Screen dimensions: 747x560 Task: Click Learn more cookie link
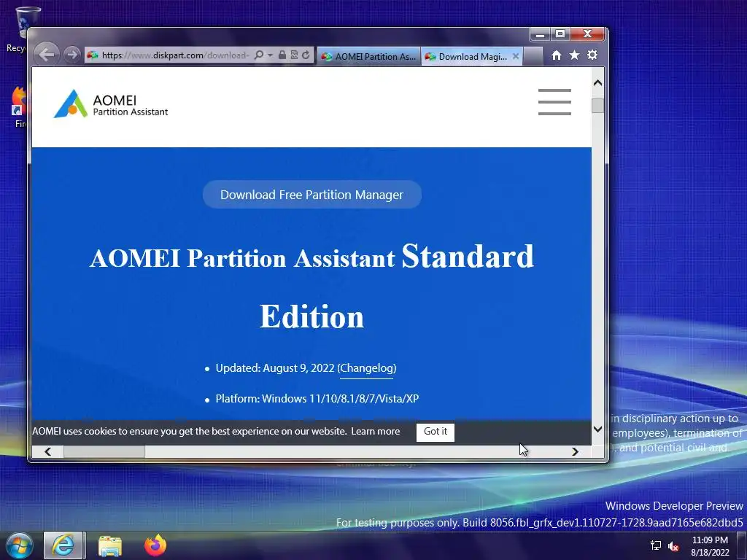coord(376,431)
